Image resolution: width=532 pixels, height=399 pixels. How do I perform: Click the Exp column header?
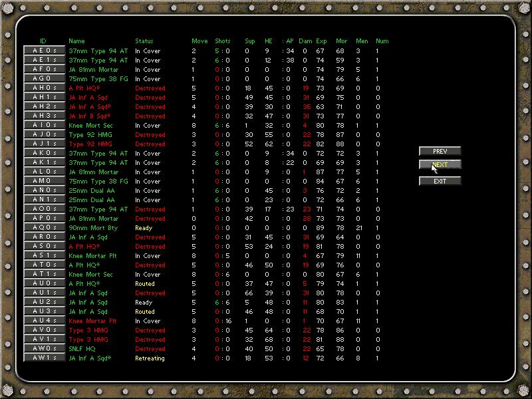[x=321, y=41]
